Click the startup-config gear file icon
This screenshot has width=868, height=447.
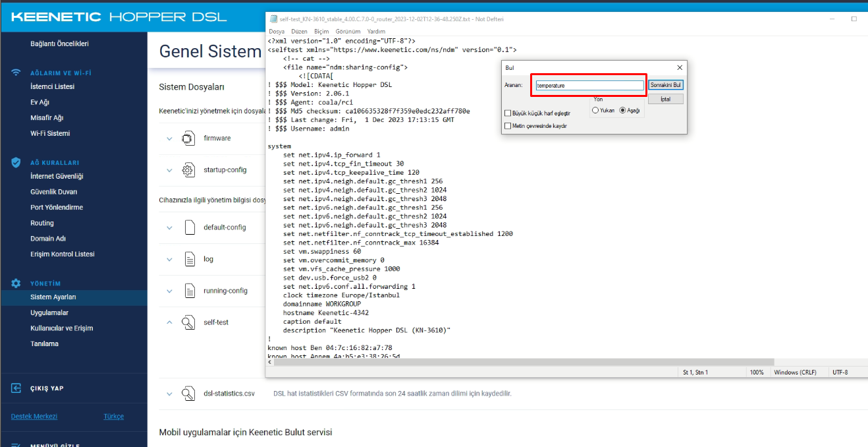pyautogui.click(x=188, y=170)
